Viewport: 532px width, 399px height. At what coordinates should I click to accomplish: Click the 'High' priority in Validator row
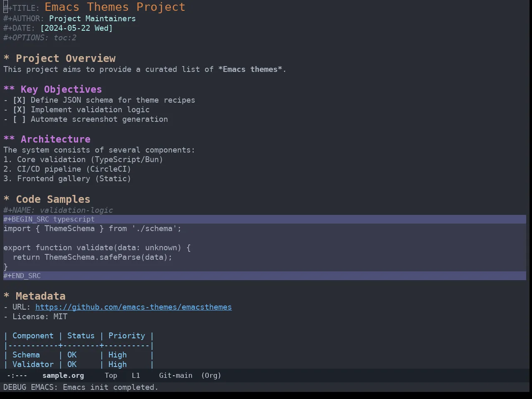118,365
